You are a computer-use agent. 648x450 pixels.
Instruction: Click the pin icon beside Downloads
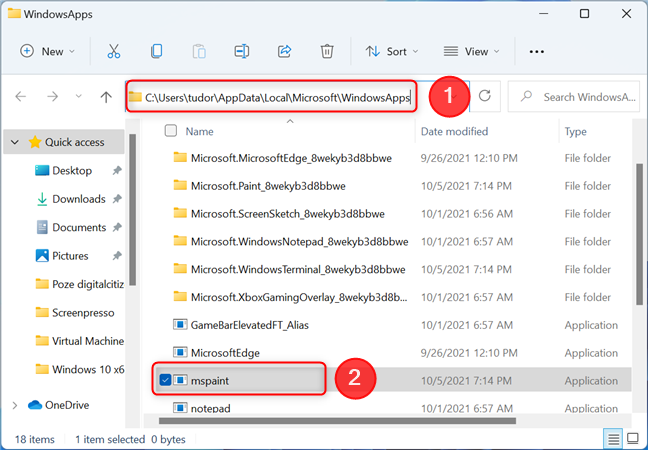tap(117, 199)
